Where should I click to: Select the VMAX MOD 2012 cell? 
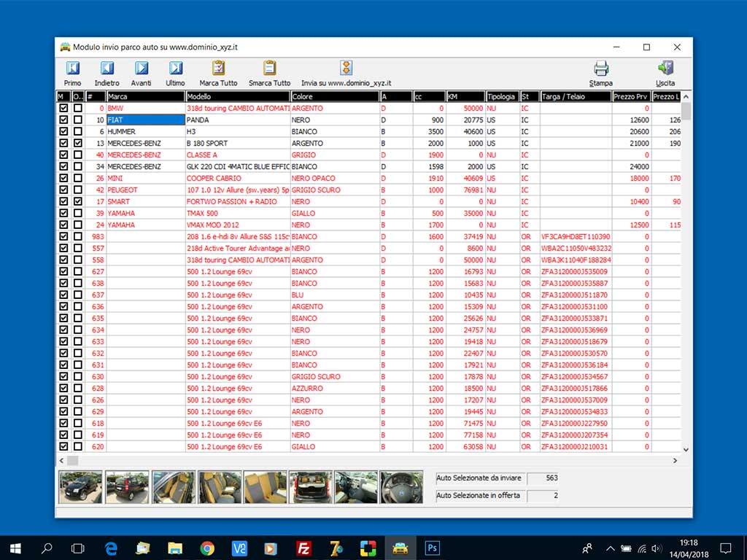(238, 225)
